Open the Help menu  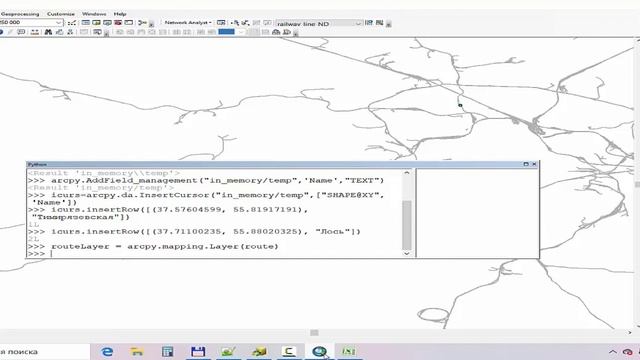(120, 14)
